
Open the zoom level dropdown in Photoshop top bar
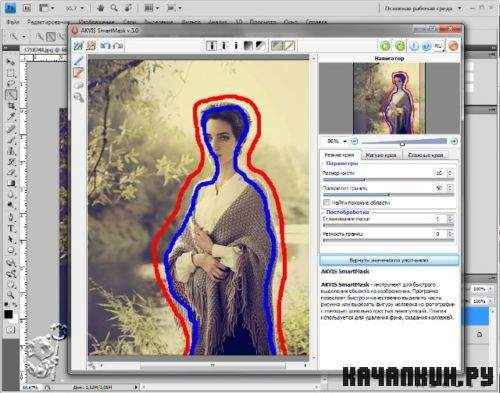pyautogui.click(x=82, y=8)
